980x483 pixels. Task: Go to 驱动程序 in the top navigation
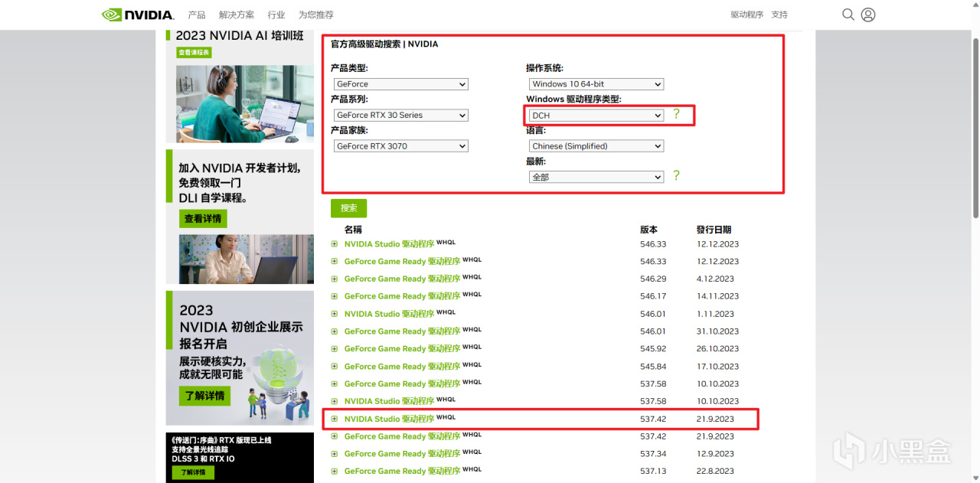747,15
